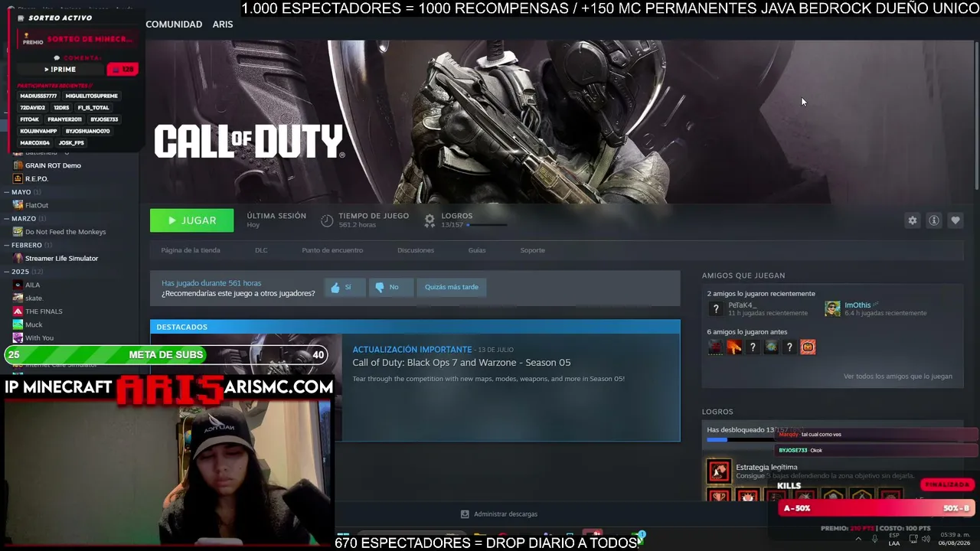Choose Quizás más tarde

pyautogui.click(x=452, y=287)
